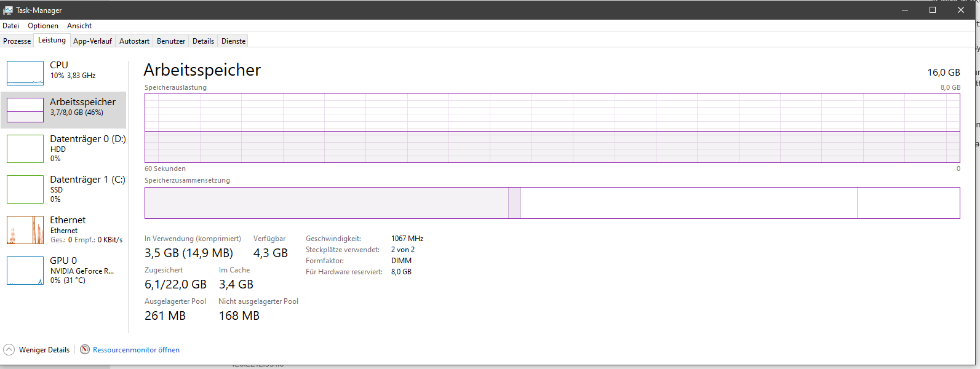Open the Ansicht menu
This screenshot has width=980, height=369.
tap(79, 26)
